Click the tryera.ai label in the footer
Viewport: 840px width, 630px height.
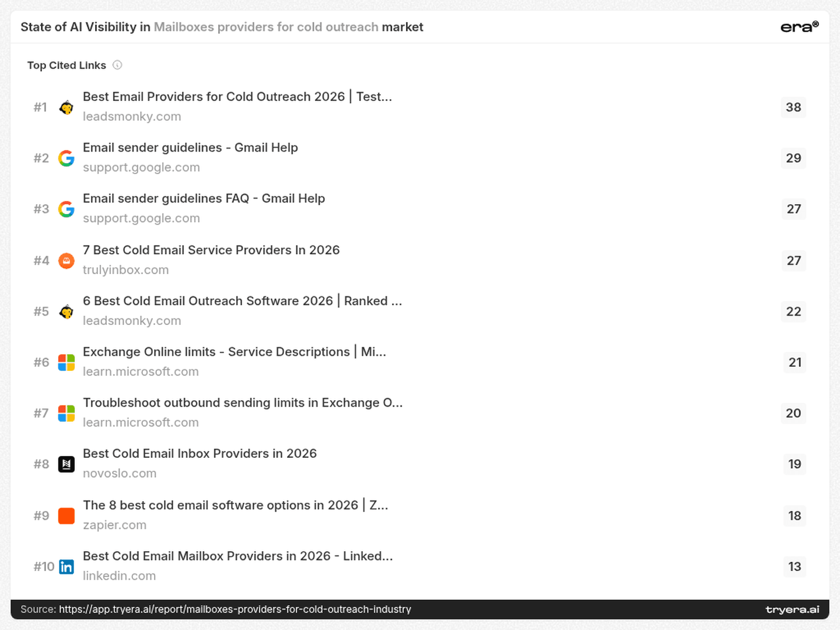[x=792, y=610]
